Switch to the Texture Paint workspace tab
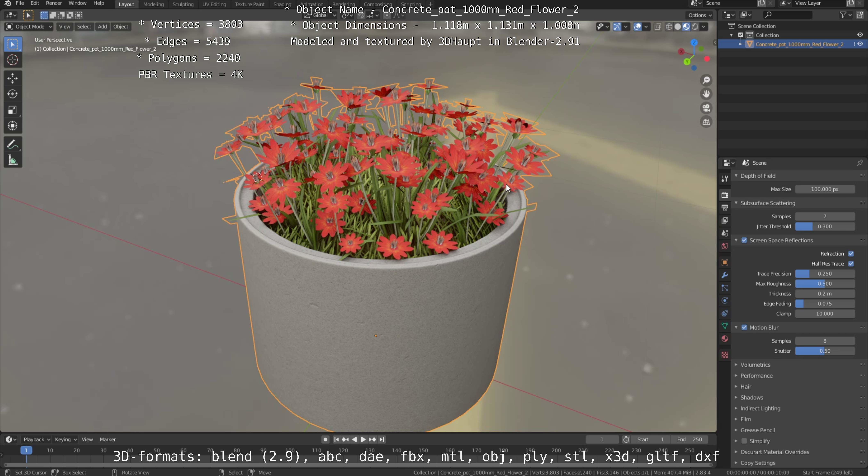868x476 pixels. 249,4
